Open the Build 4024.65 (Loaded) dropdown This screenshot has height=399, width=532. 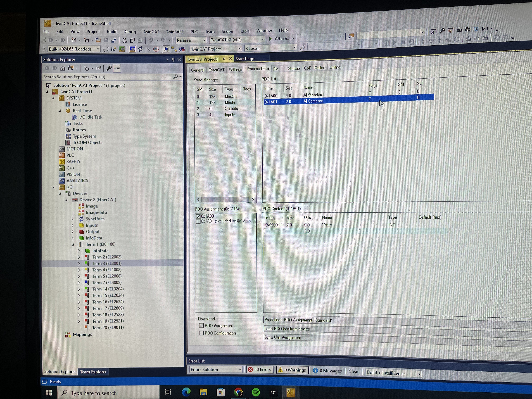coord(74,49)
